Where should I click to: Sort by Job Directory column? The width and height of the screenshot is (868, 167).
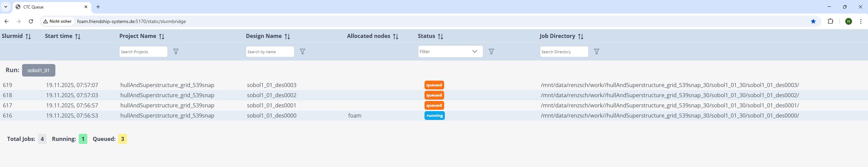[x=581, y=36]
